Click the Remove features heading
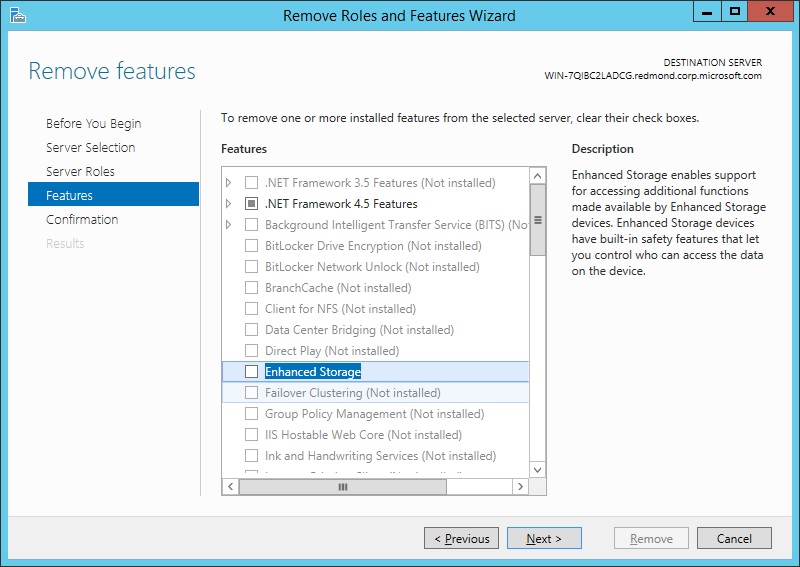Viewport: 800px width, 567px height. (112, 71)
